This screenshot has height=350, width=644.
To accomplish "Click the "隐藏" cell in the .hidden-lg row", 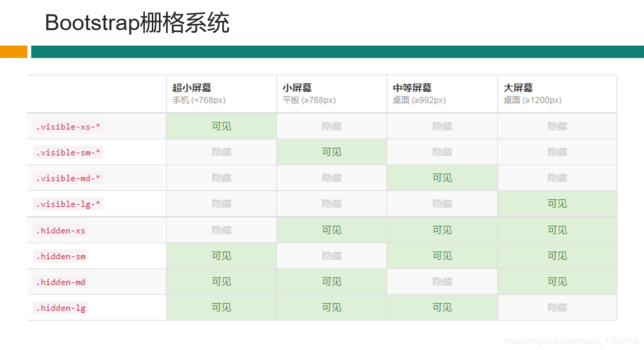I will (557, 307).
